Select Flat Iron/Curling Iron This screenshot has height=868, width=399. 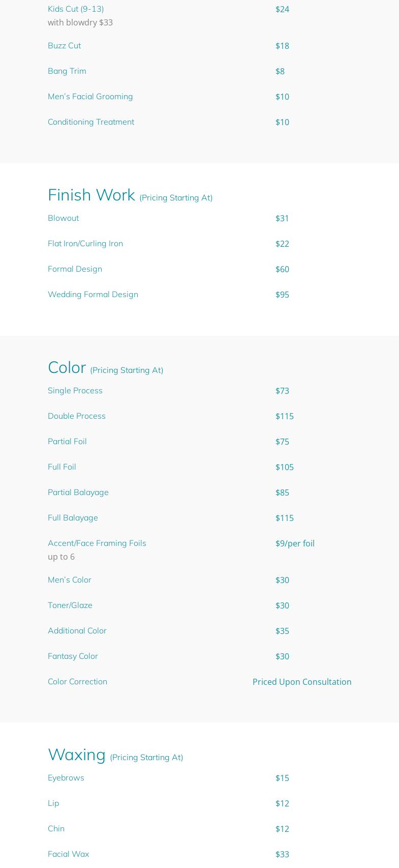pos(85,243)
